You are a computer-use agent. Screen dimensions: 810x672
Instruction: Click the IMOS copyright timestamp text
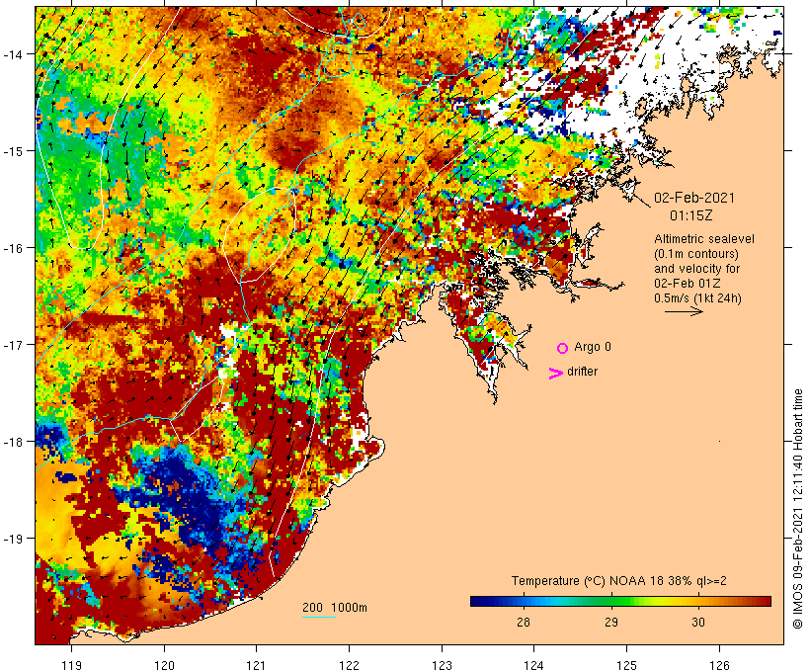798,509
